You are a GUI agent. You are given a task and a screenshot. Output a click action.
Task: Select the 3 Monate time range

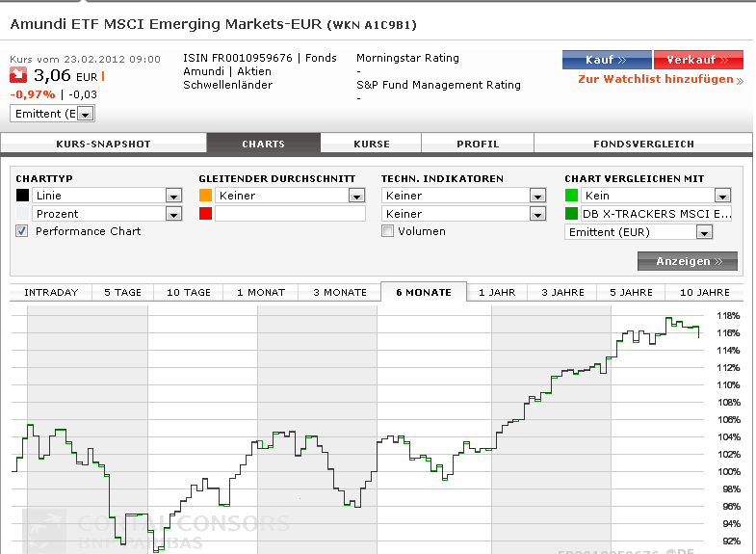[x=340, y=292]
